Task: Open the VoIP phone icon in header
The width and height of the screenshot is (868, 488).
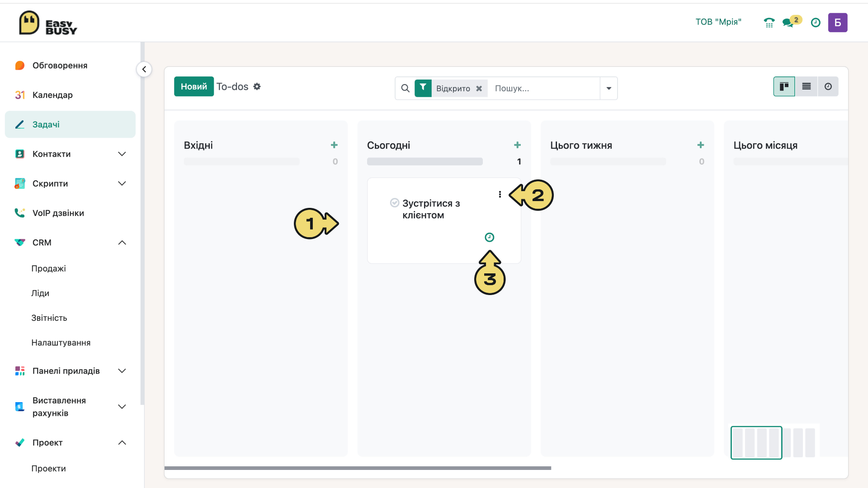Action: click(769, 23)
